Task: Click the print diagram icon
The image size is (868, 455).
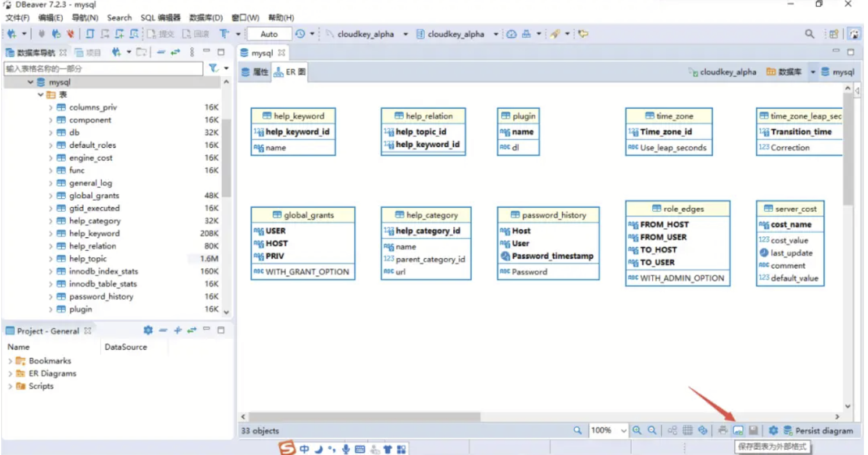Action: (723, 431)
